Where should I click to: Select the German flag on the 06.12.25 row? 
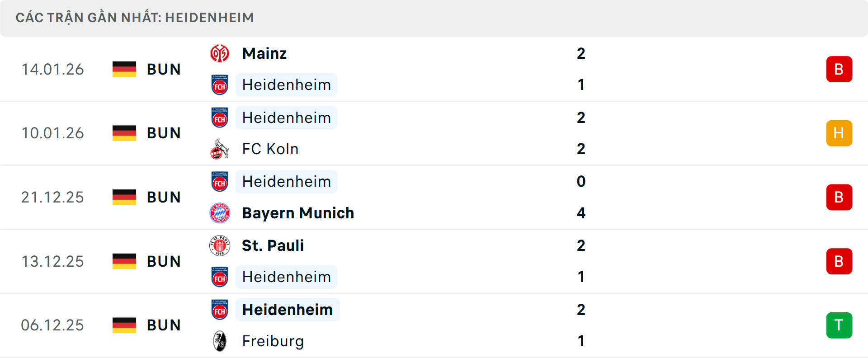[x=124, y=325]
